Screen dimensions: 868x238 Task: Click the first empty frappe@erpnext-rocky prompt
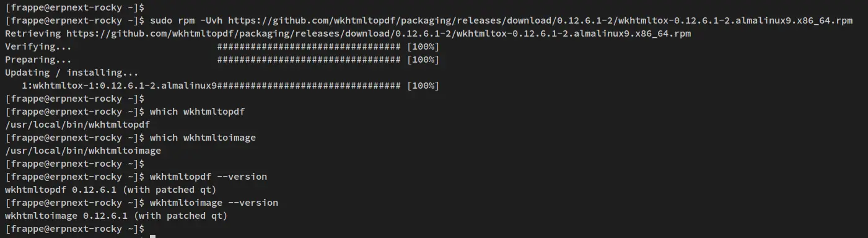[x=74, y=7]
